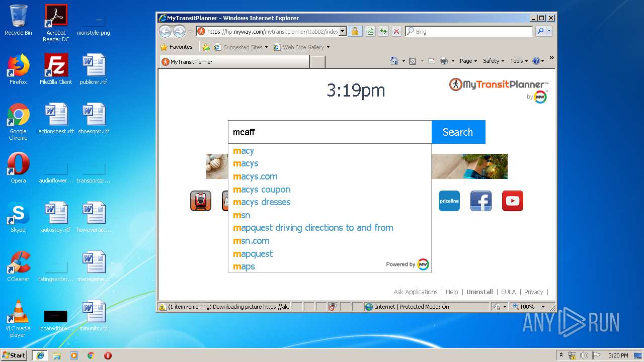Screen dimensions: 644x362
Task: Expand the command bar overflow chevron
Action: (551, 58)
